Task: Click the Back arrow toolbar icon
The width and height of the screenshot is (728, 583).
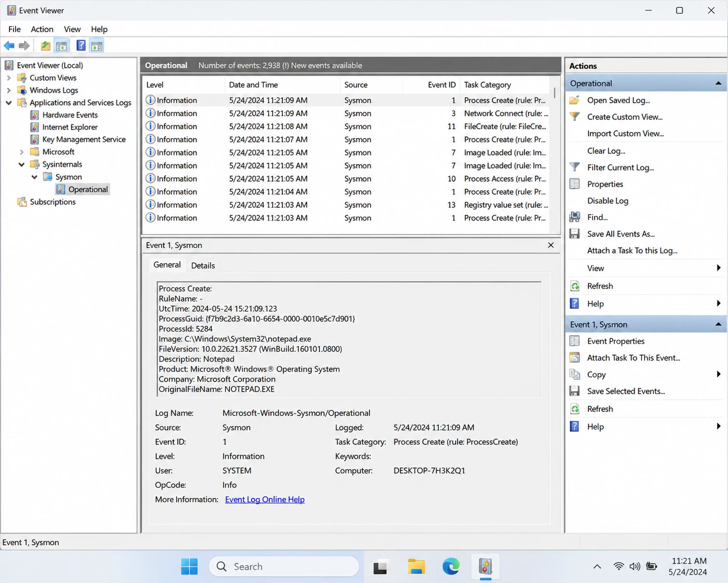Action: click(9, 46)
